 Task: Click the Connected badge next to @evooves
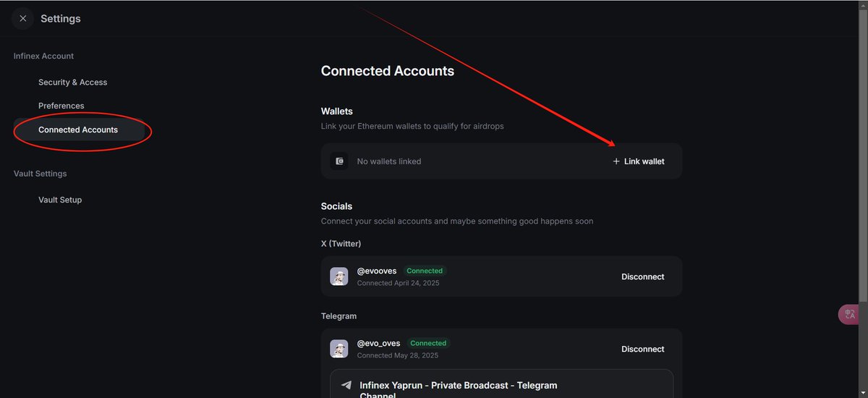(x=425, y=271)
